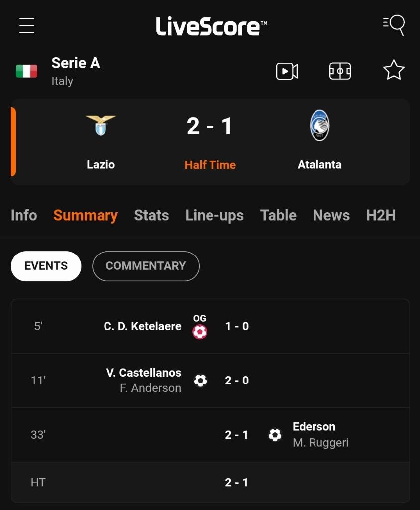The height and width of the screenshot is (510, 420).
Task: Switch to the COMMENTARY view
Action: tap(145, 266)
